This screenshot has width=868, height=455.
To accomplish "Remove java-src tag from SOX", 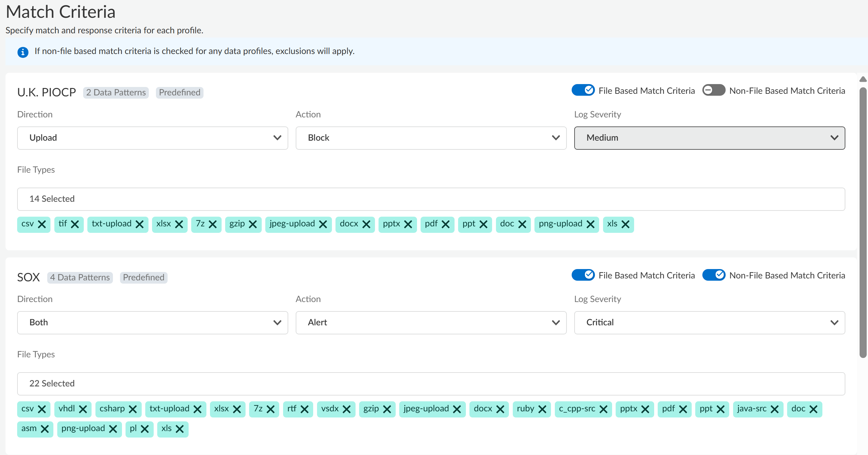I will pyautogui.click(x=775, y=409).
